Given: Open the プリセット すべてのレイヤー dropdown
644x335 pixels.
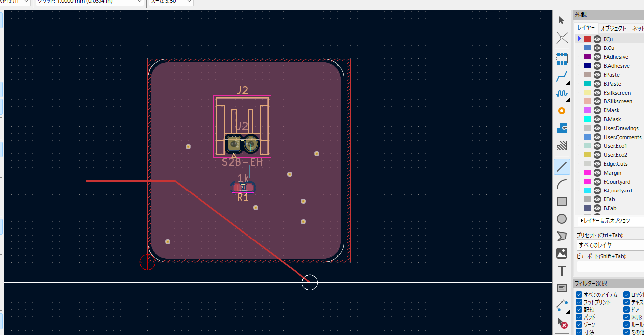Looking at the screenshot, I should pyautogui.click(x=610, y=245).
